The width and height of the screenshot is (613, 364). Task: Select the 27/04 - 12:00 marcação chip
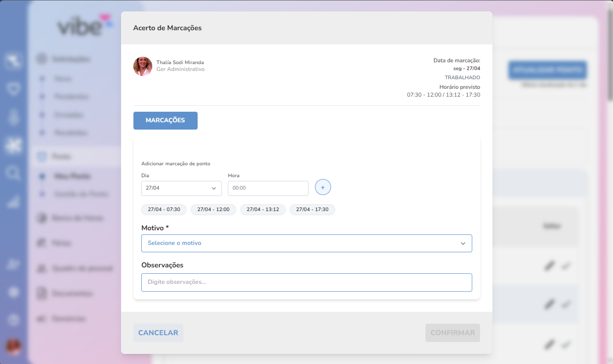click(x=213, y=210)
